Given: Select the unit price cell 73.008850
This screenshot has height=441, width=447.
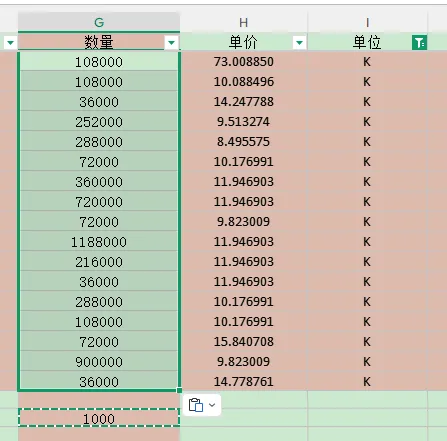Looking at the screenshot, I should pyautogui.click(x=244, y=62).
